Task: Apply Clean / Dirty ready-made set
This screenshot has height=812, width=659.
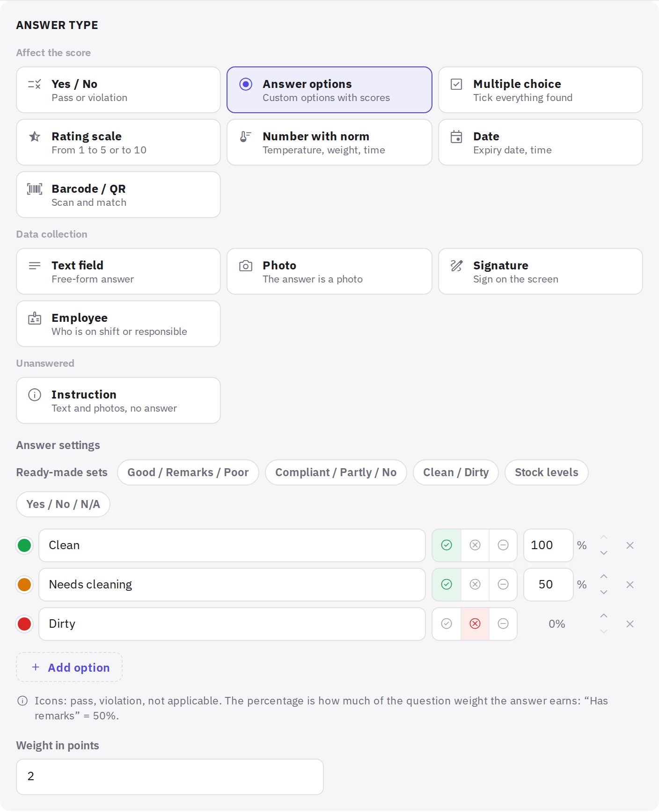Action: click(456, 472)
